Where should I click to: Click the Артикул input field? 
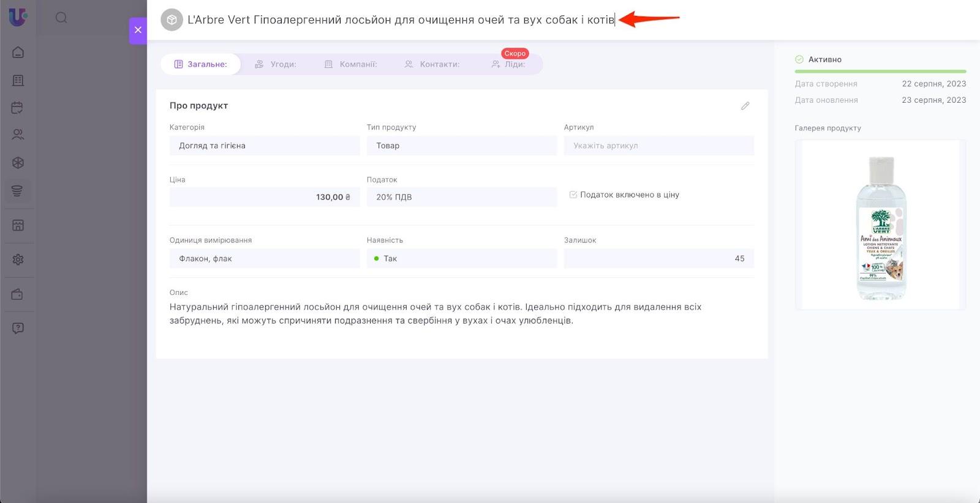point(658,146)
